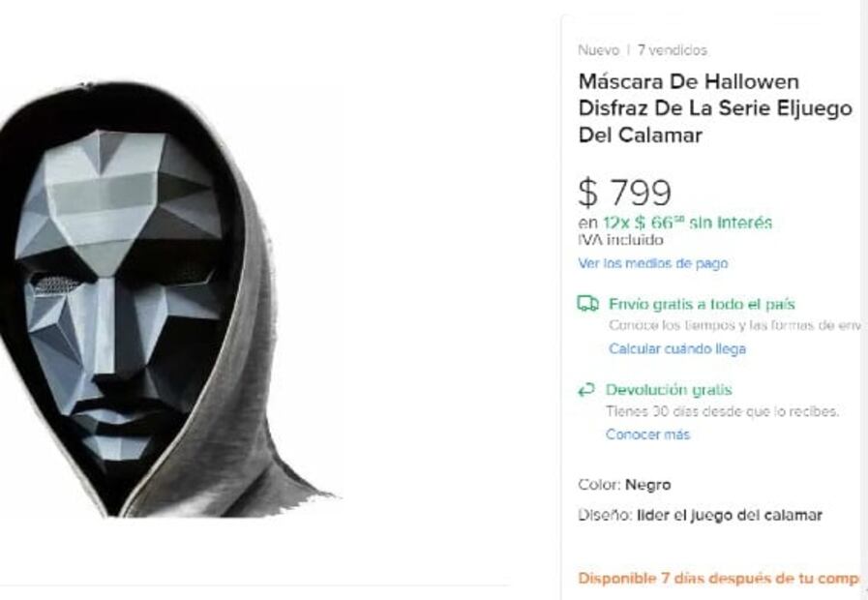
Task: Click the vertical scrollbar on the right edge
Action: (863, 290)
